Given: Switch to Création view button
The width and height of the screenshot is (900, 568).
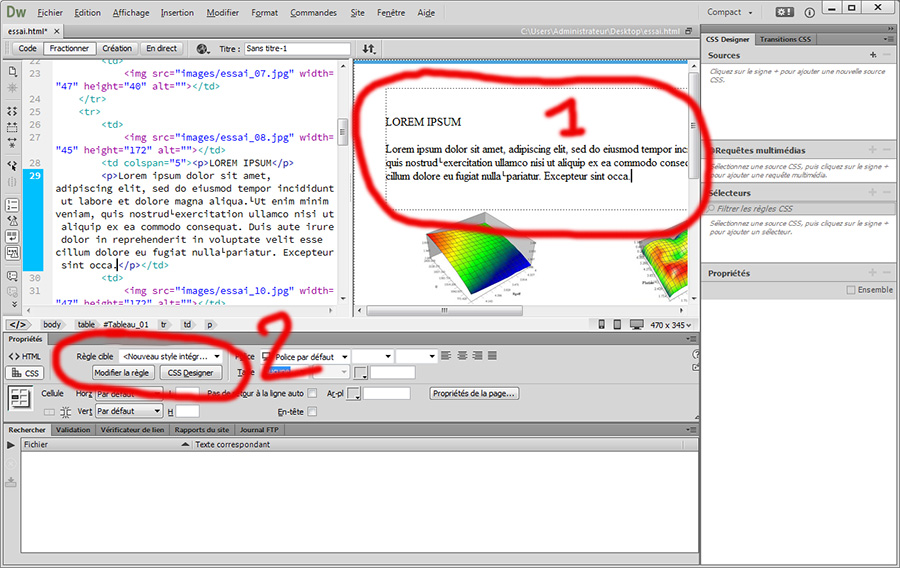Looking at the screenshot, I should [117, 49].
